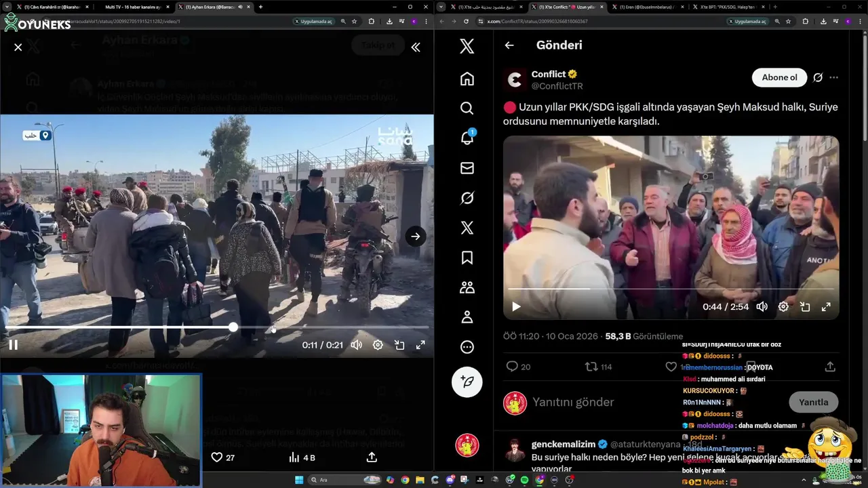Enable picture-in-picture on left video
Image resolution: width=868 pixels, height=488 pixels.
[x=399, y=344]
